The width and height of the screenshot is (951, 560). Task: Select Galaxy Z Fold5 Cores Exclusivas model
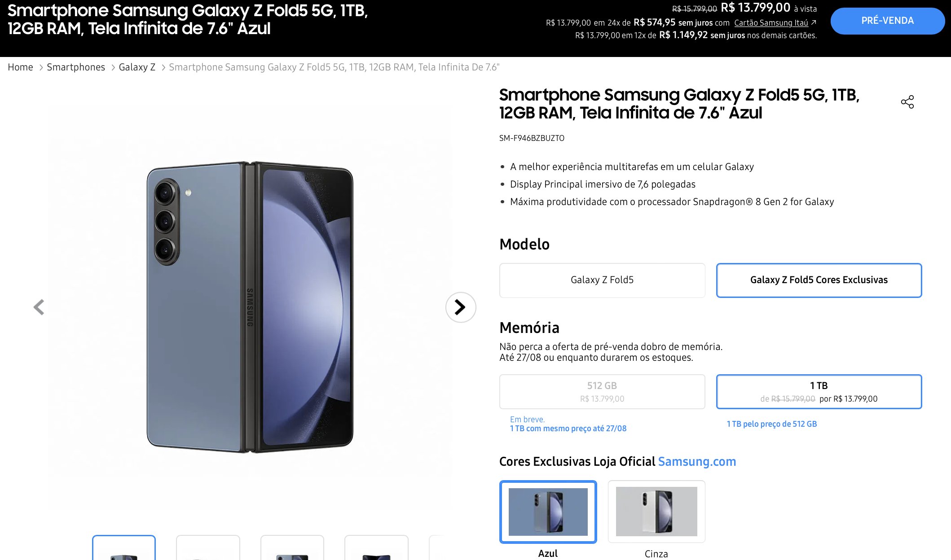tap(819, 280)
